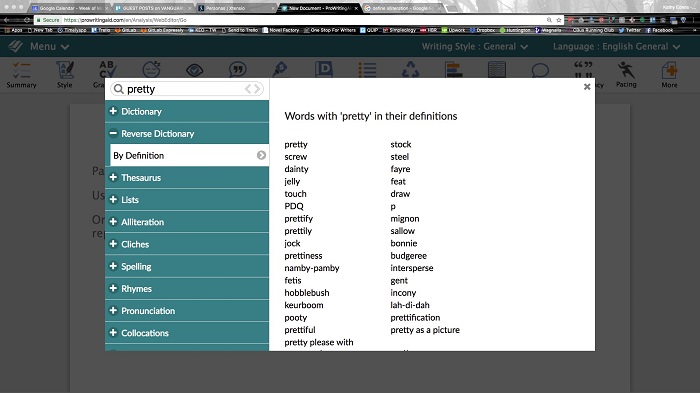Click the word 'hobblebush' in results

tap(307, 293)
